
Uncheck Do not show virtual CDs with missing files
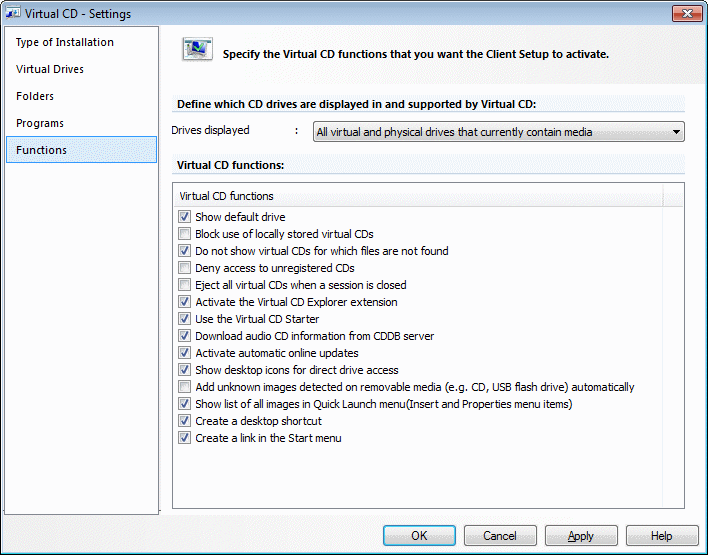184,251
